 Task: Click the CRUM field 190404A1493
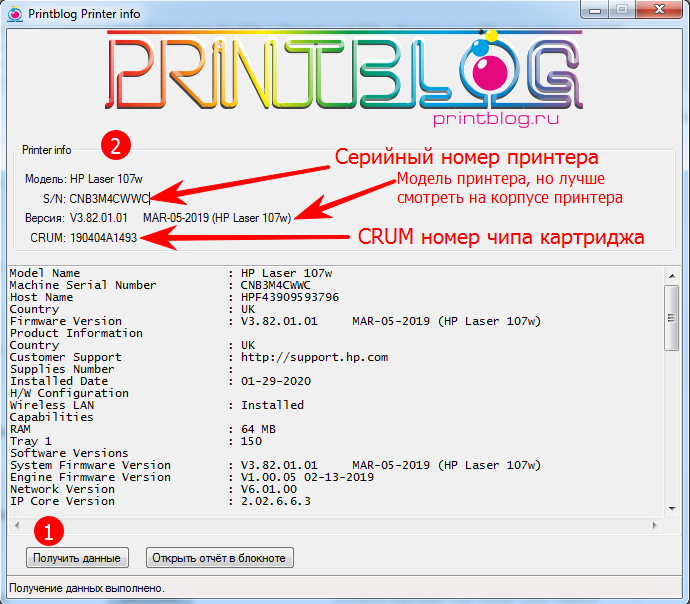104,238
